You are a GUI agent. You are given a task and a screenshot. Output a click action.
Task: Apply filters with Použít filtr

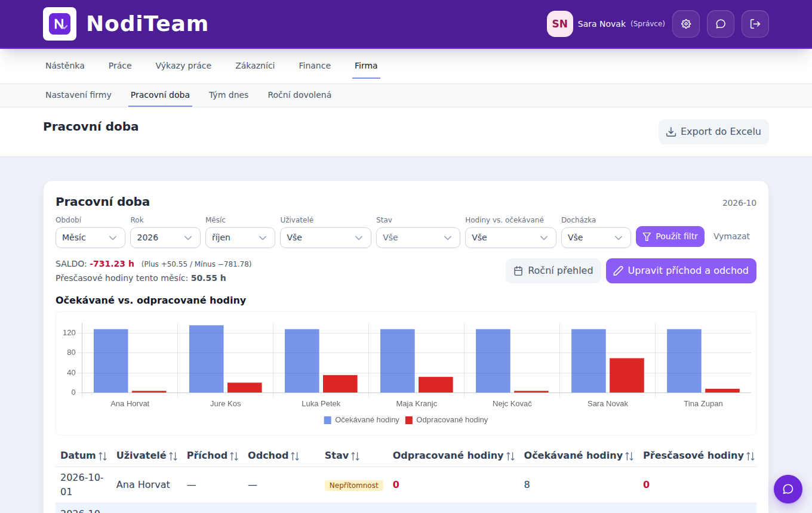point(670,236)
